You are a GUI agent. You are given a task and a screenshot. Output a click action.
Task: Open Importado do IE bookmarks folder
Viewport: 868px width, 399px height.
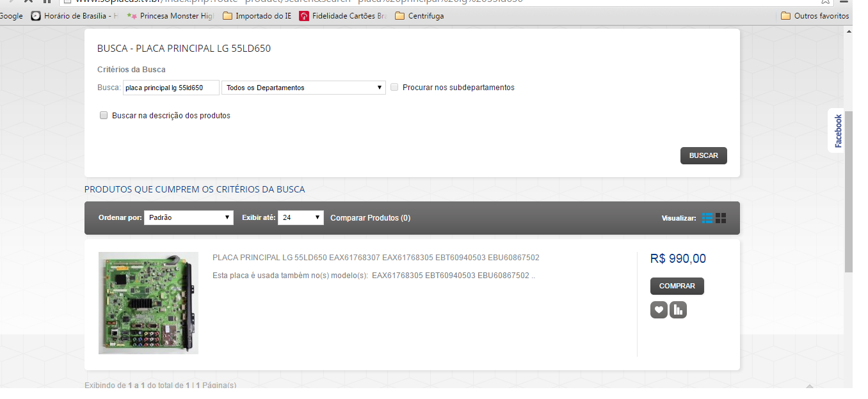(x=257, y=16)
